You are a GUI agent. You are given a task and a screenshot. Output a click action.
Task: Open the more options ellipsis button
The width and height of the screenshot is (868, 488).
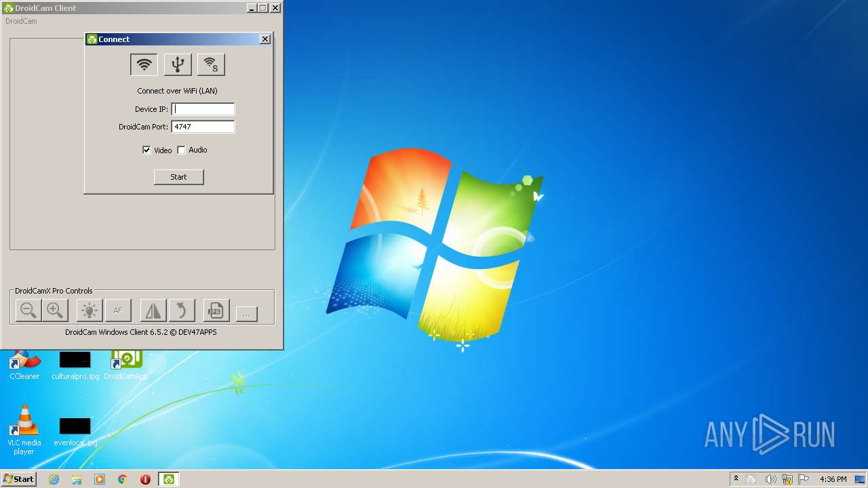(x=246, y=314)
